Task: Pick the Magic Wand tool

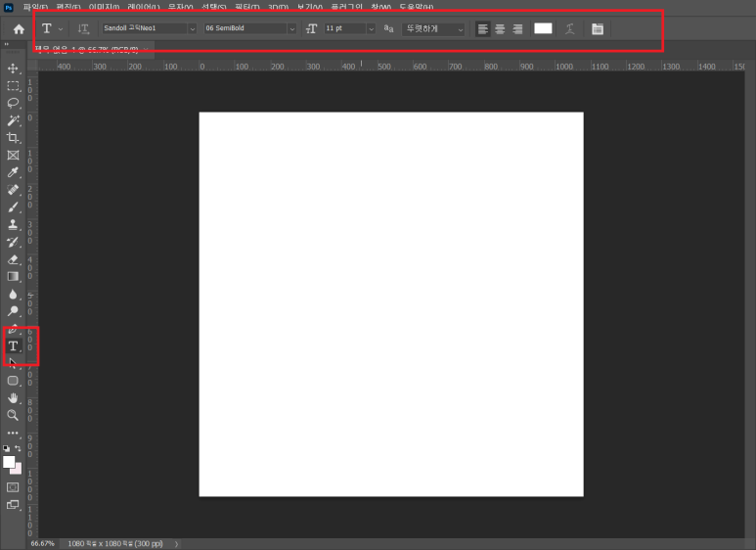Action: [13, 120]
